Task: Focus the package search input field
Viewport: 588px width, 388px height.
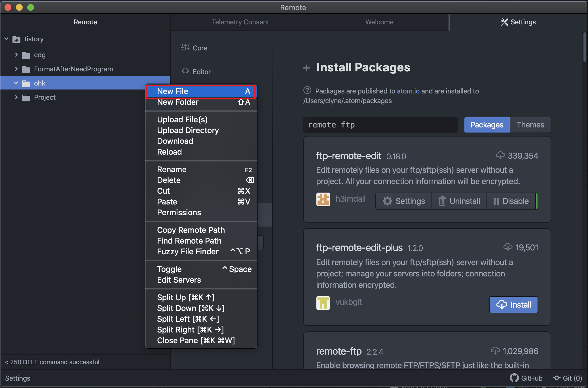Action: coord(380,125)
